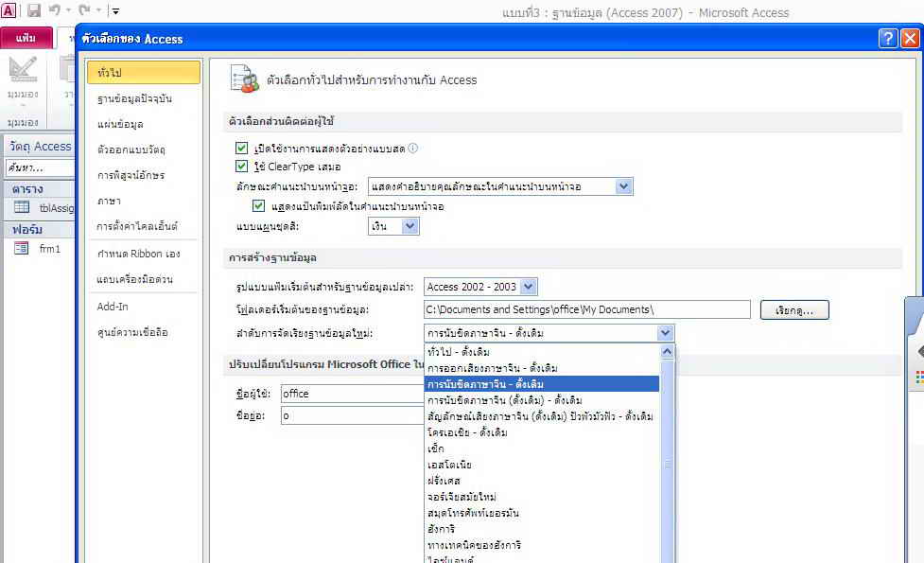924x563 pixels.
Task: Choose เอสโตเนีย in sort order list
Action: pos(542,465)
